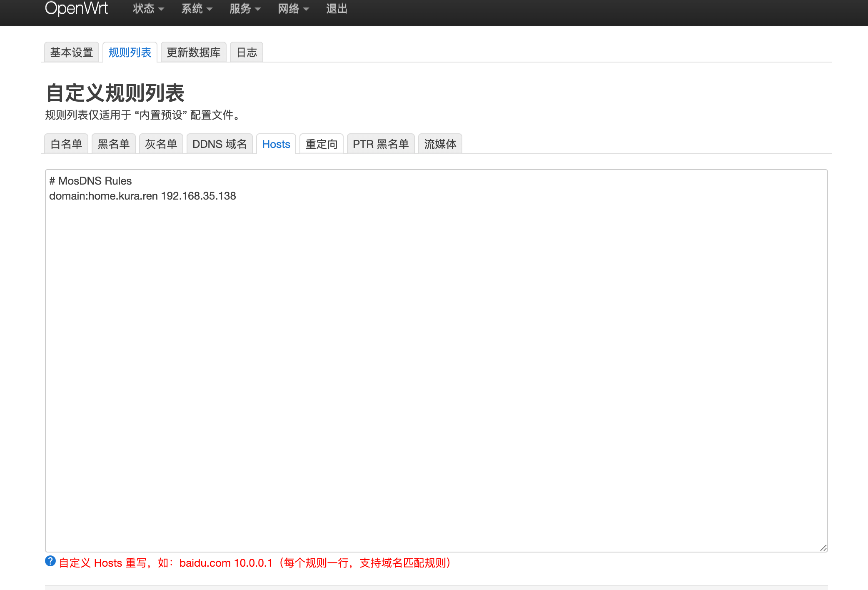The width and height of the screenshot is (868, 590).
Task: Open the 状态 dropdown menu
Action: point(147,8)
